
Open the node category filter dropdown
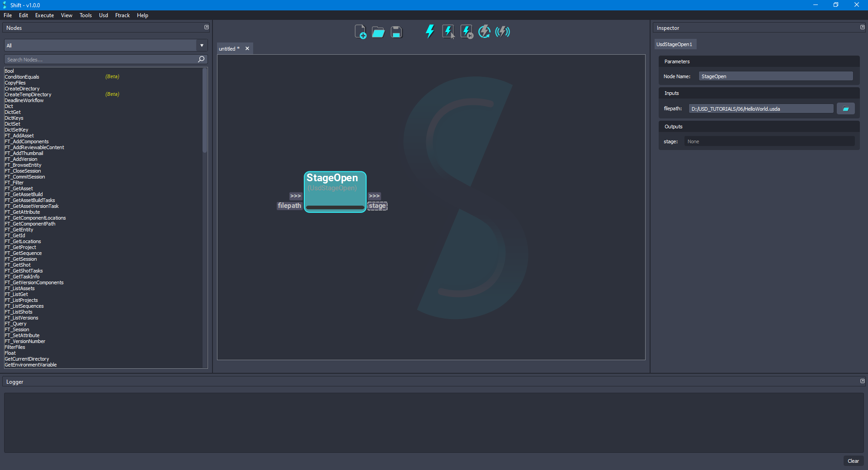click(x=201, y=45)
